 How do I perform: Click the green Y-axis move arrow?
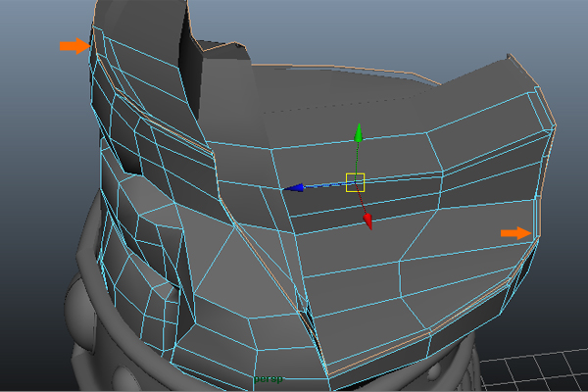pos(360,131)
